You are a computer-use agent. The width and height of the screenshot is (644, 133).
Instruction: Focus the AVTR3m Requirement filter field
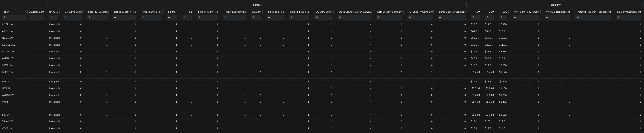tap(557, 17)
